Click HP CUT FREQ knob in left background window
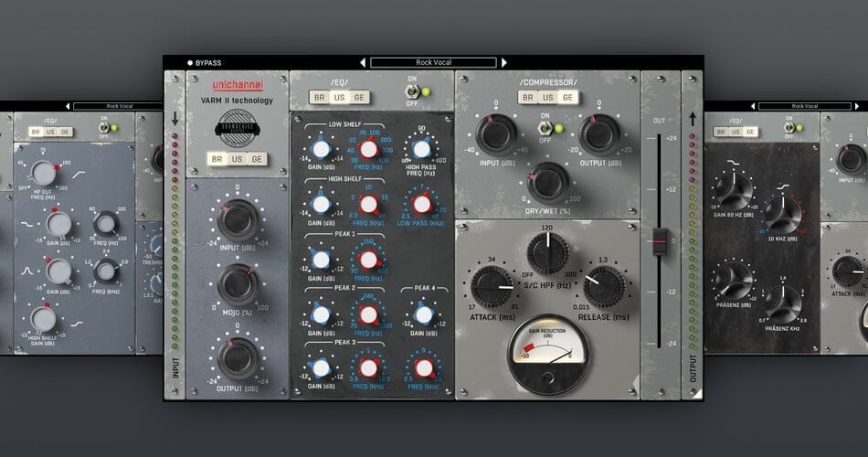Viewport: 868px width, 457px height. 43,174
